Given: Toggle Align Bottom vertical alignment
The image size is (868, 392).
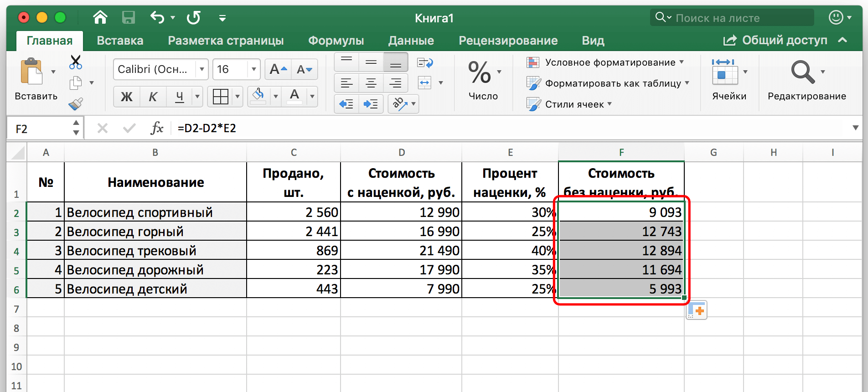Looking at the screenshot, I should point(396,62).
